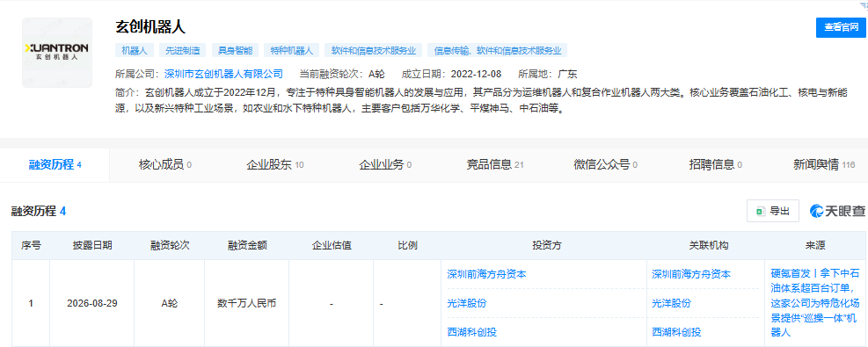This screenshot has width=868, height=347.
Task: Click the 成立日期 2022-12-08 text
Action: [x=451, y=74]
